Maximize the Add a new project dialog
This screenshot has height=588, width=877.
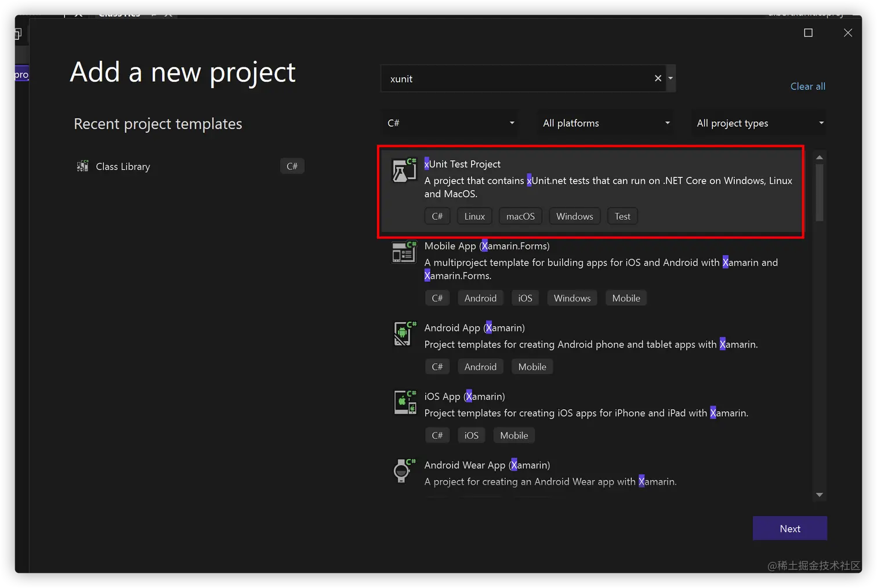coord(808,32)
